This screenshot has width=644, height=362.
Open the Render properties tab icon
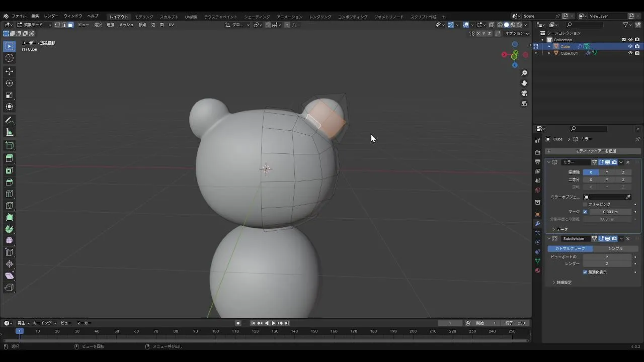(x=538, y=152)
